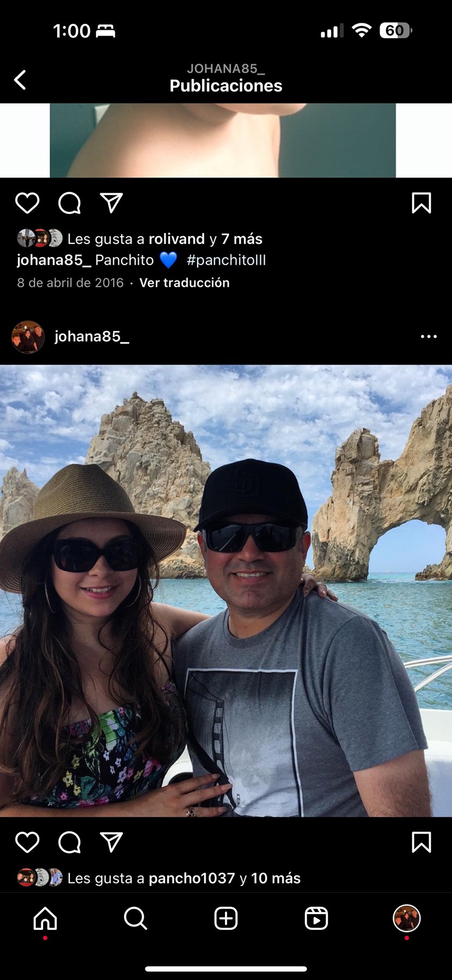Open the Search tab
Image resolution: width=452 pixels, height=980 pixels.
tap(136, 918)
